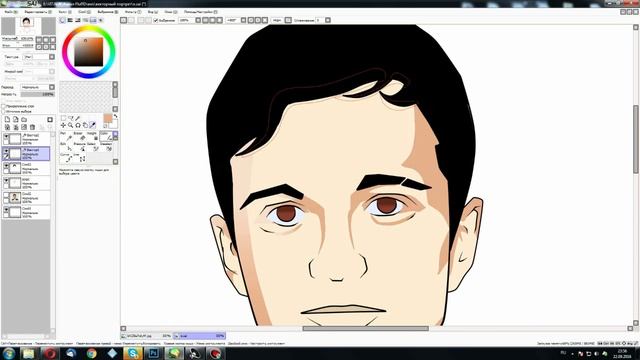Toggle the Прикрепление слоя checkbox
This screenshot has height=360, width=640.
(x=4, y=106)
